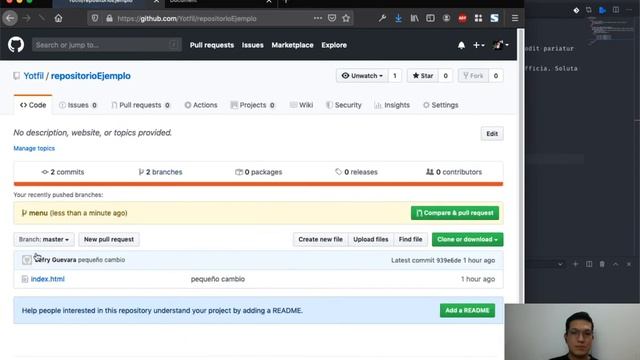Open the Branch: master dropdown
Viewport: 640px width, 360px height.
click(x=44, y=239)
